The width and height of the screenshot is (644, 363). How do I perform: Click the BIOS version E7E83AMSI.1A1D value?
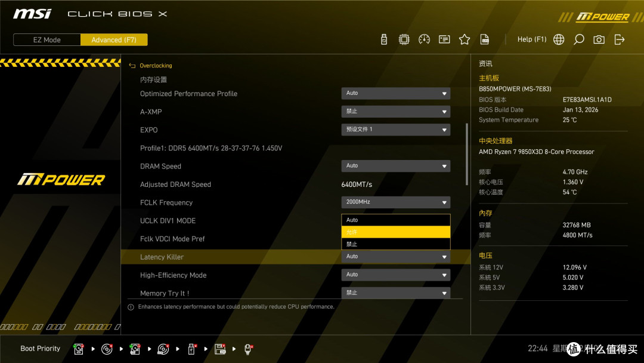[x=587, y=100]
